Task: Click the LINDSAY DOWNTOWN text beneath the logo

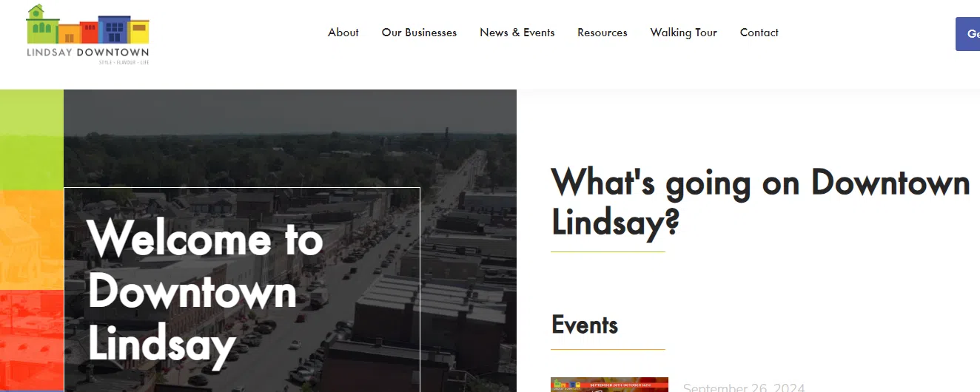Action: [x=87, y=53]
